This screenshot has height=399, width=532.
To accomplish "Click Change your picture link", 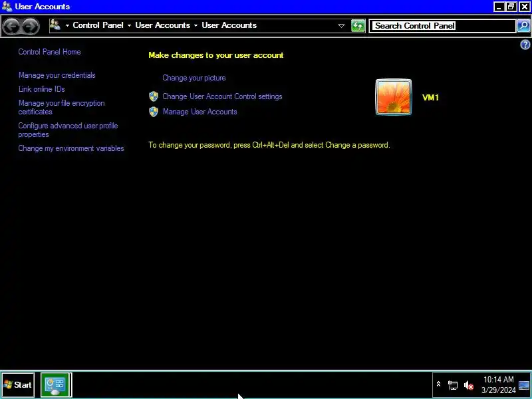I will click(x=194, y=78).
